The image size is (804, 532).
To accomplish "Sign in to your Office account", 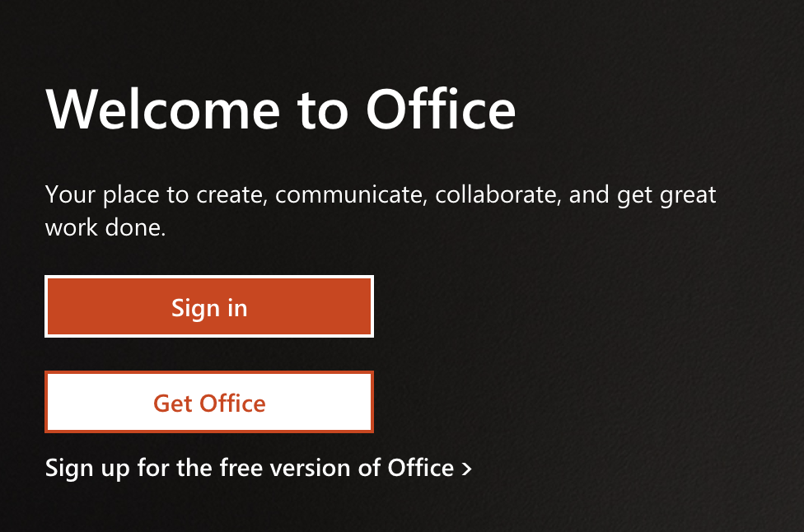I will click(x=209, y=306).
